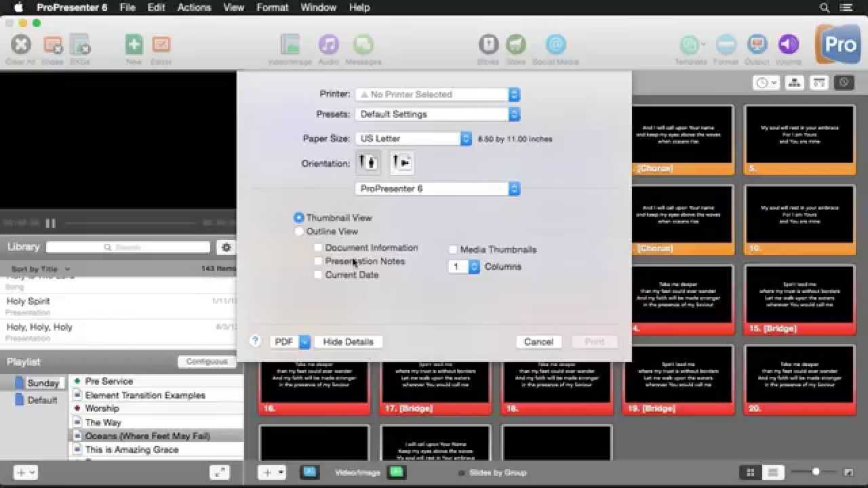Open the Columns count dropdown

[x=465, y=266]
